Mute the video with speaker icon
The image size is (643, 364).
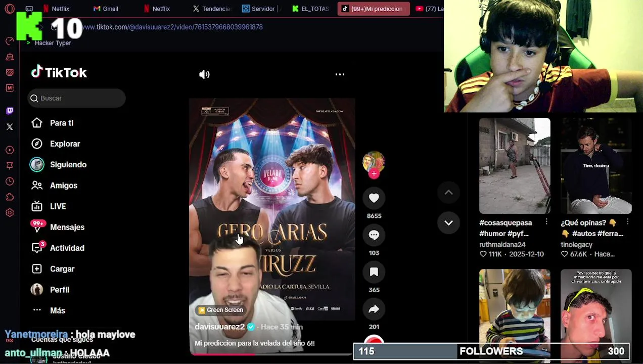tap(204, 74)
